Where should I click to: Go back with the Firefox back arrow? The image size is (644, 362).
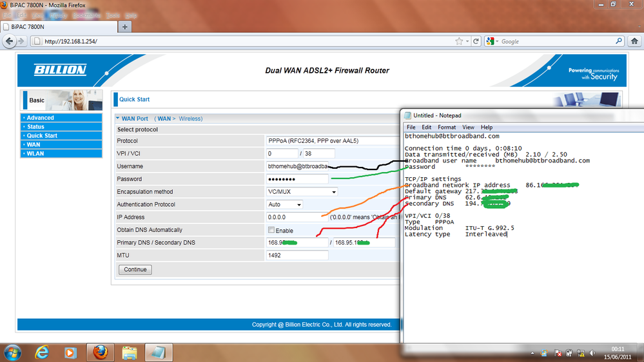(x=10, y=41)
